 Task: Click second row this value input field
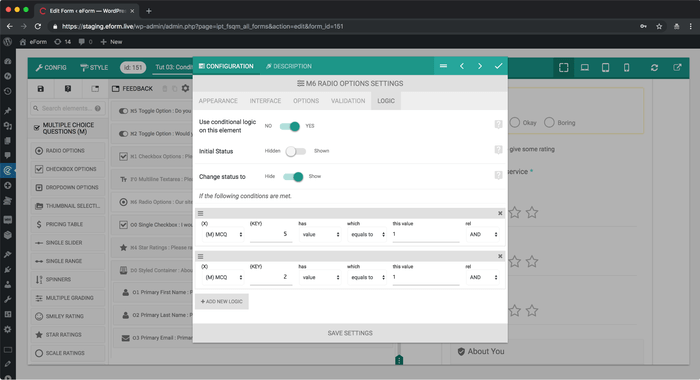click(426, 277)
